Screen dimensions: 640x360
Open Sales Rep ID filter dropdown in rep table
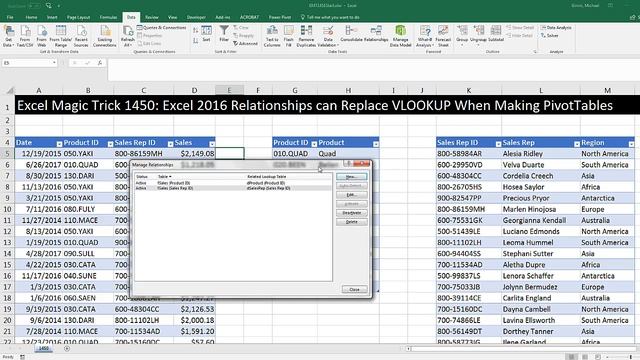pyautogui.click(x=498, y=144)
